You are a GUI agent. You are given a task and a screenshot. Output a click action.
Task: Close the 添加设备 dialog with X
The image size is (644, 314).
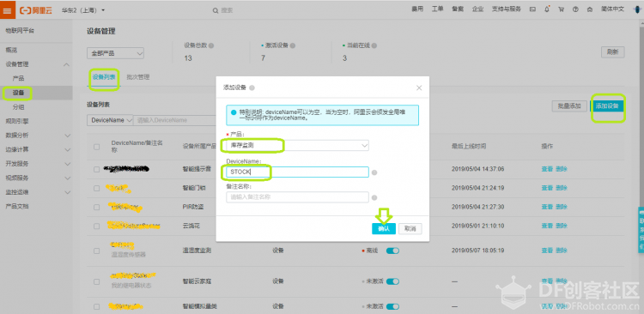click(419, 88)
